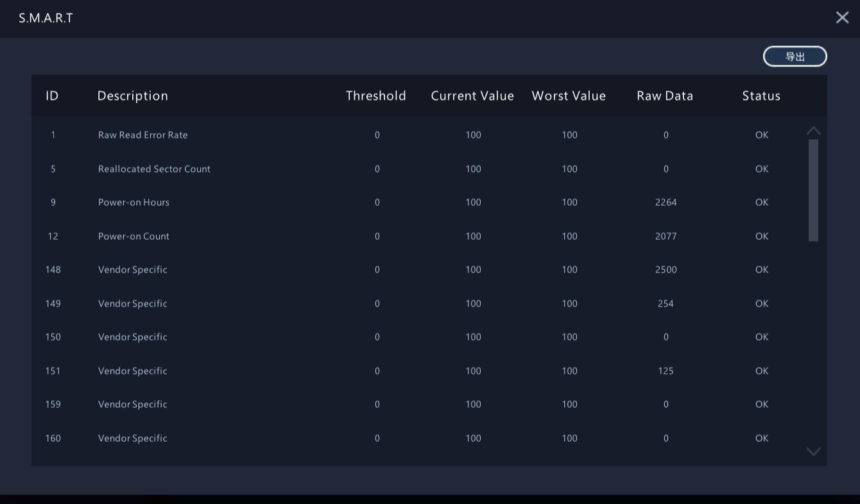This screenshot has width=860, height=504.
Task: Click the OK status for Power-on Count
Action: click(762, 236)
